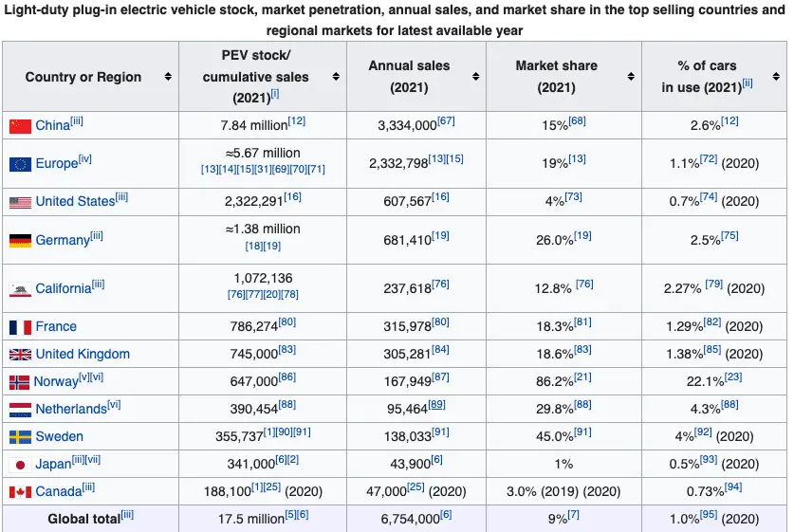Click the Germany flag icon
Viewport: 794px width, 532px height.
[20, 241]
